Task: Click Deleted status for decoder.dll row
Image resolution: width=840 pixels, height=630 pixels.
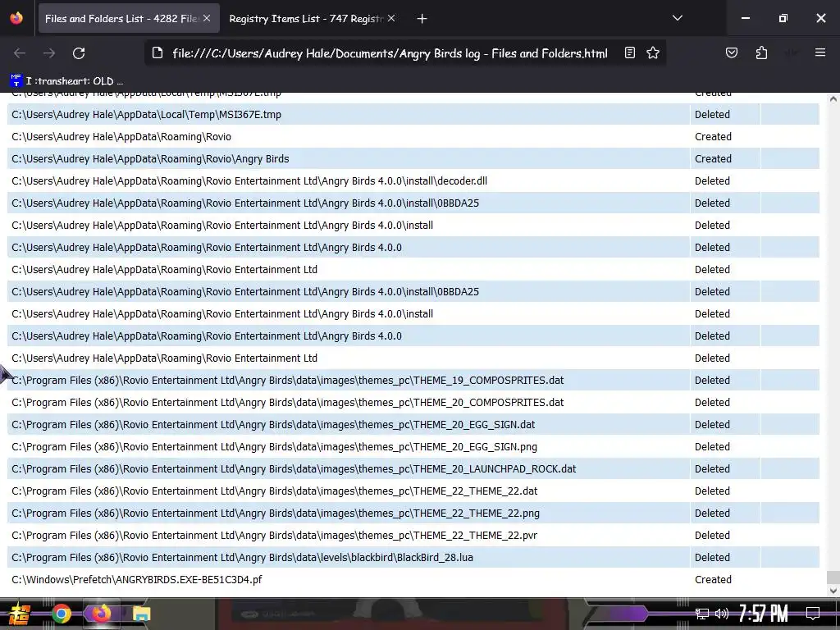Action: [x=712, y=181]
